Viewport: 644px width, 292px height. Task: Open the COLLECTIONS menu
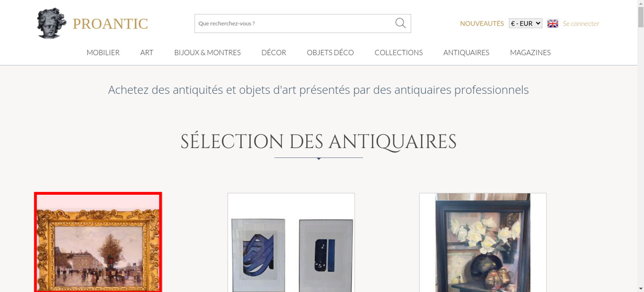[399, 52]
